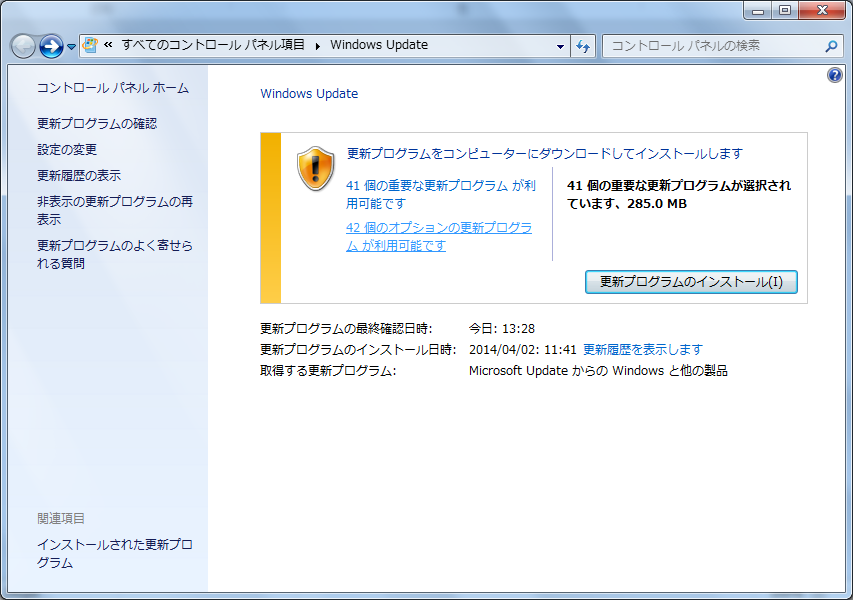Click the Forward navigation arrow button

click(51, 46)
